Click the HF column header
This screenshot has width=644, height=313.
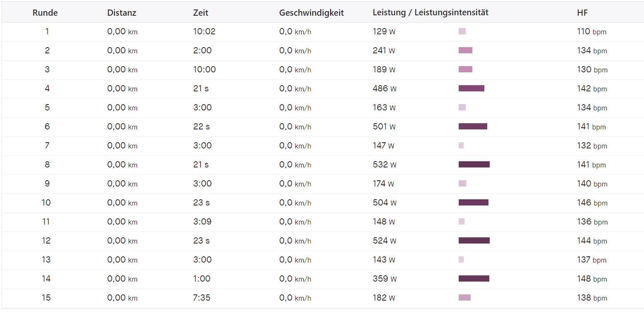point(582,13)
